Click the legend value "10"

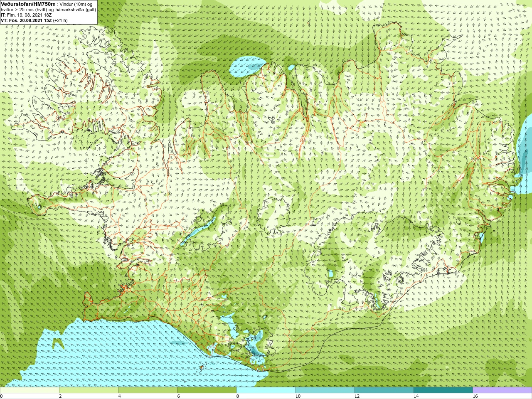pyautogui.click(x=298, y=397)
